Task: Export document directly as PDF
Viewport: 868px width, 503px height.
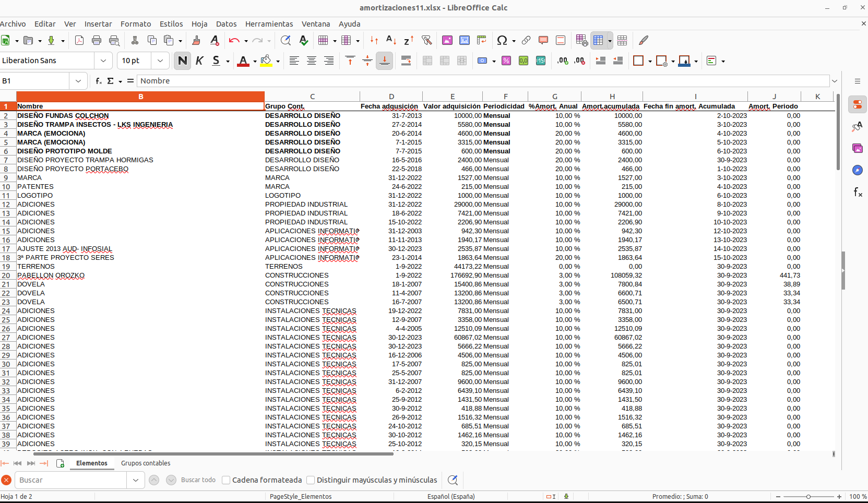Action: point(79,40)
